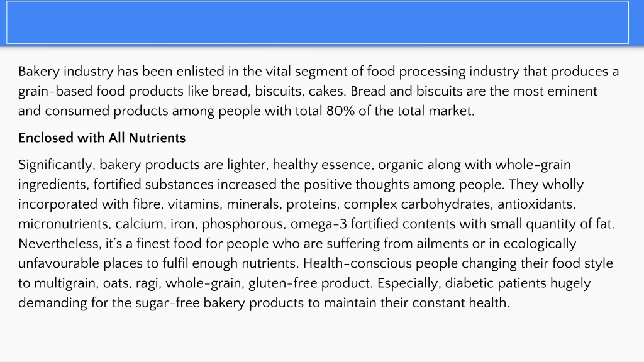This screenshot has width=644, height=362.
Task: Click the word grain-based in first paragraph
Action: pyautogui.click(x=55, y=92)
